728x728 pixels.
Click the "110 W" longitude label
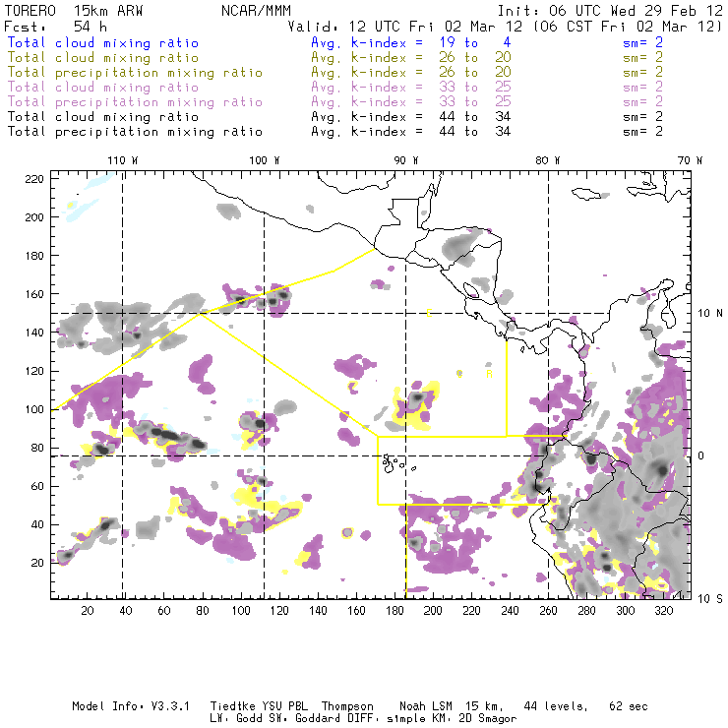(123, 160)
